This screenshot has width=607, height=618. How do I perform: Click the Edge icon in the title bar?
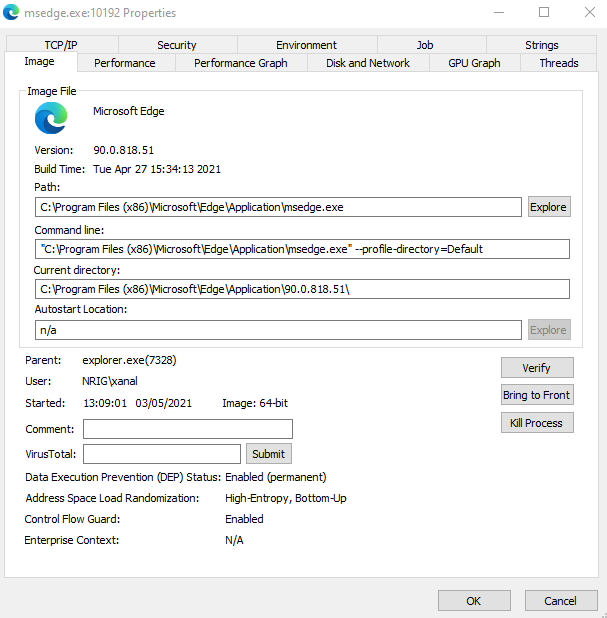coord(11,12)
